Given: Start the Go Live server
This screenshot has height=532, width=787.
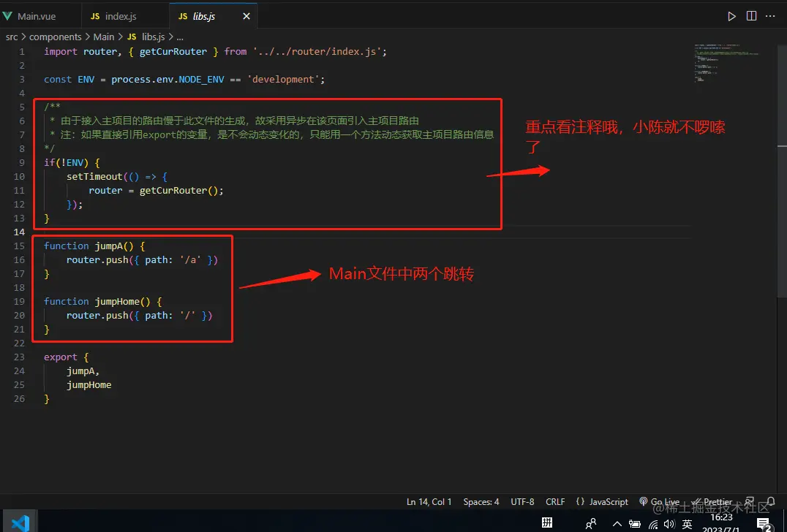Looking at the screenshot, I should [660, 501].
